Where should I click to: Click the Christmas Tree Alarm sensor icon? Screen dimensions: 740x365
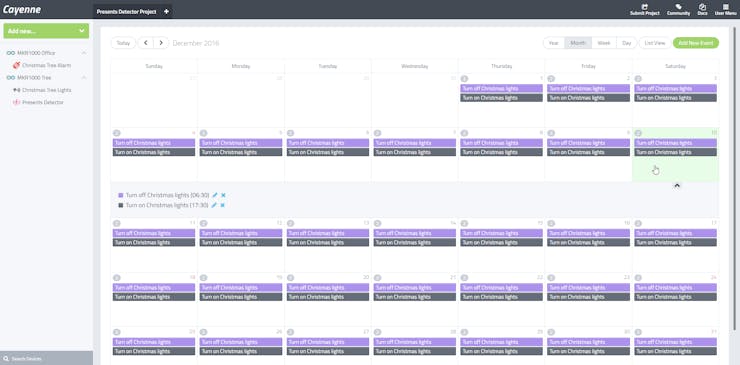(17, 65)
